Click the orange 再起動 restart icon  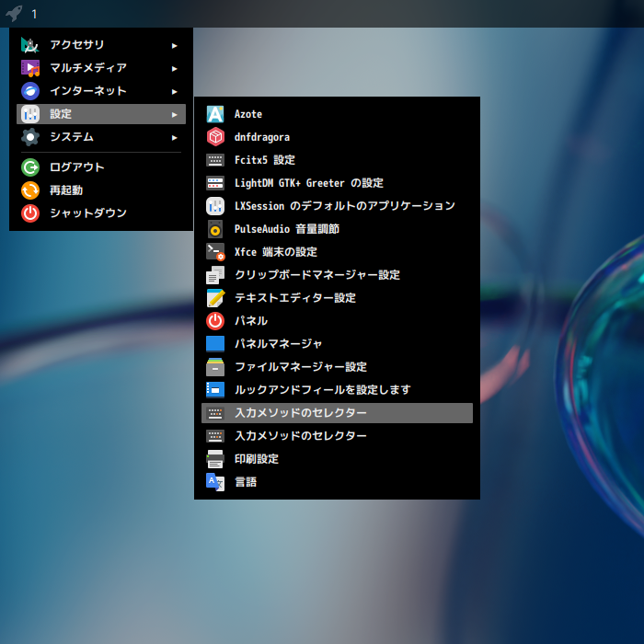point(30,190)
